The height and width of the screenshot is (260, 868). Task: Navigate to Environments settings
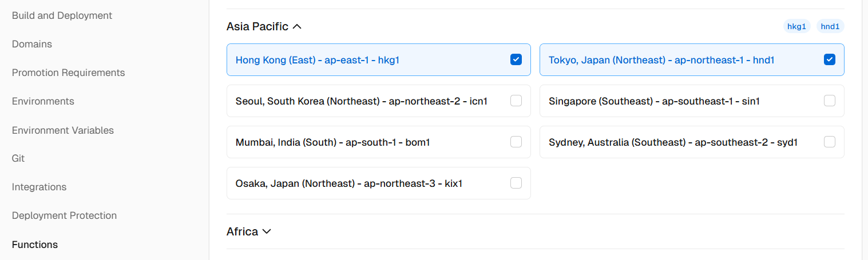coord(43,101)
